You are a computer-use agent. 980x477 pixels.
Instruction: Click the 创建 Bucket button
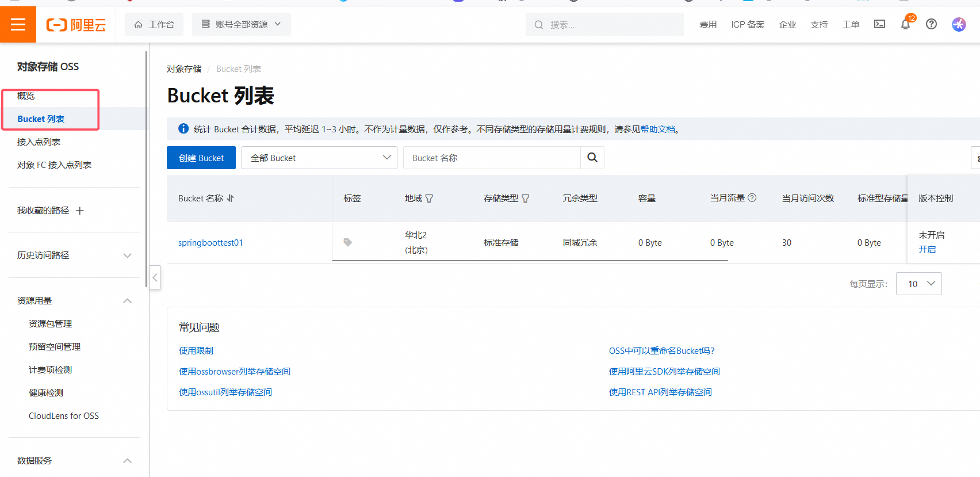(x=201, y=158)
